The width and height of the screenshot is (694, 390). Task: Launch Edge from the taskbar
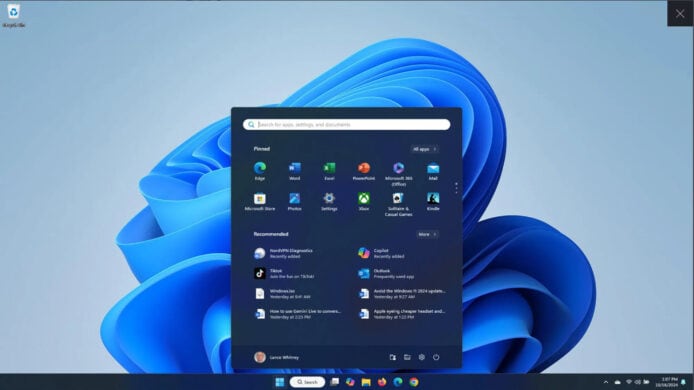pyautogui.click(x=398, y=382)
